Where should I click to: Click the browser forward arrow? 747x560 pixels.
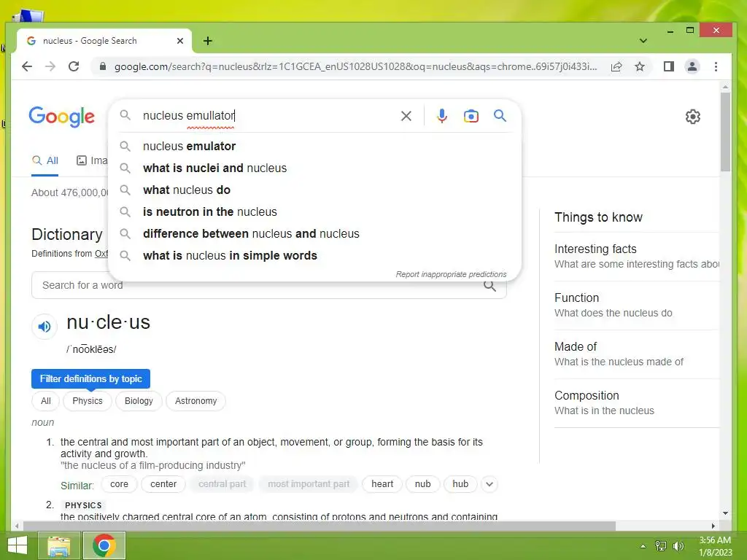[x=50, y=66]
